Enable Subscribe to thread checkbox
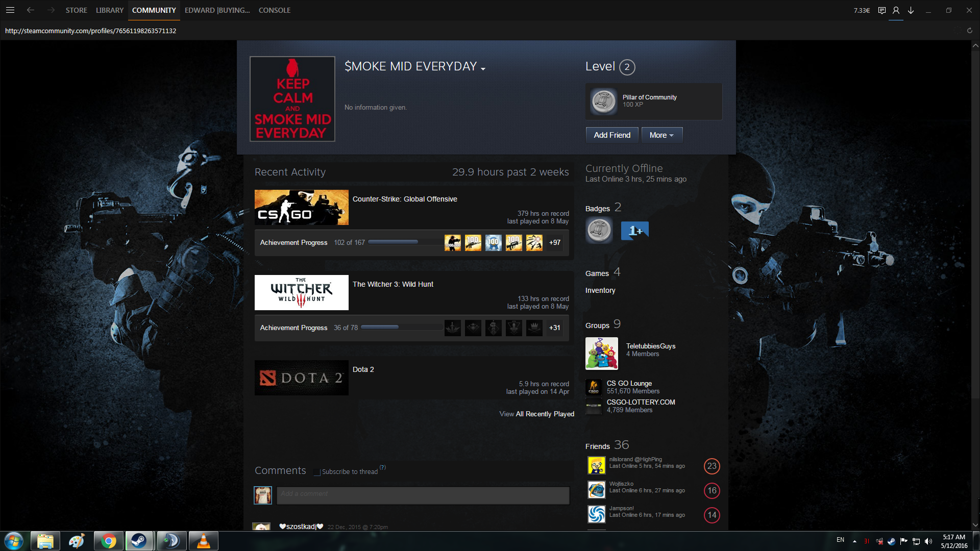 [x=317, y=472]
